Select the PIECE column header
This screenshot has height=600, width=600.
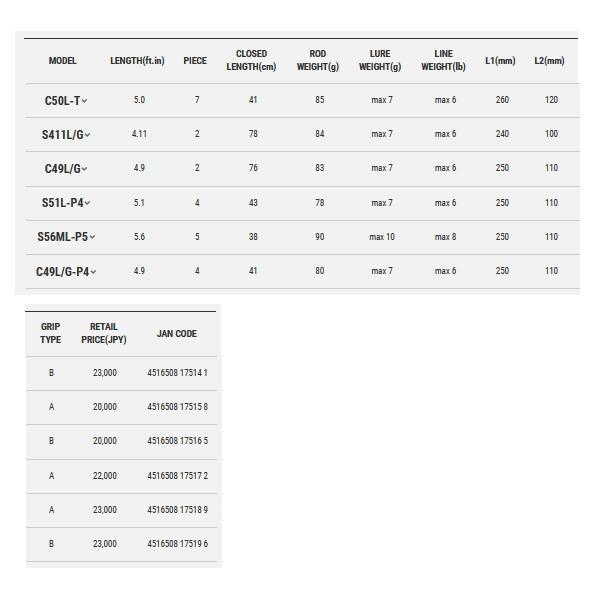click(195, 61)
